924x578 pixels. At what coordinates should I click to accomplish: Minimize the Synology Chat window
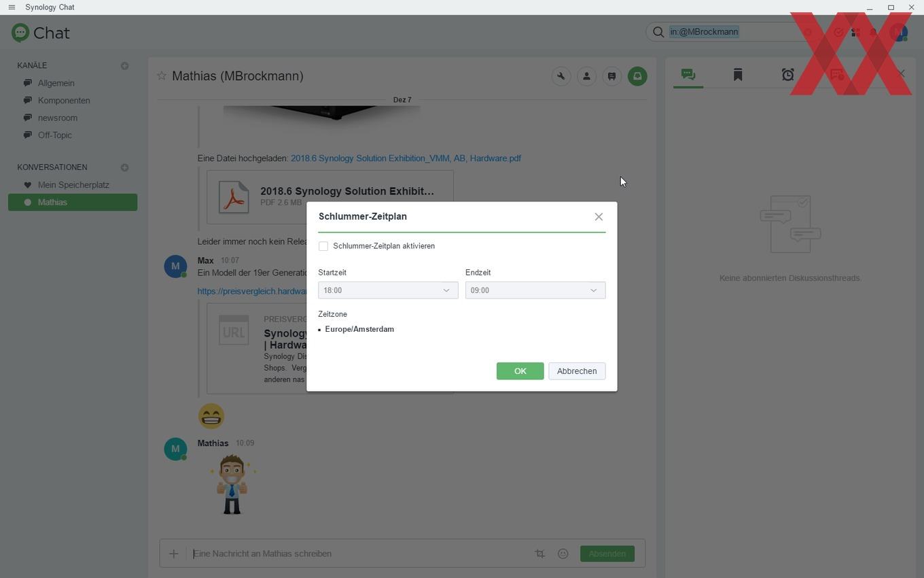click(870, 7)
